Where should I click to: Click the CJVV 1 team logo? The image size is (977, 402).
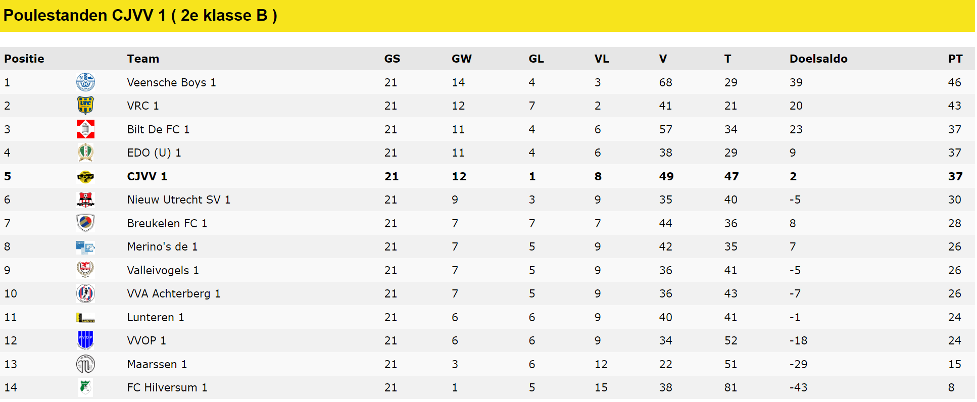(85, 176)
